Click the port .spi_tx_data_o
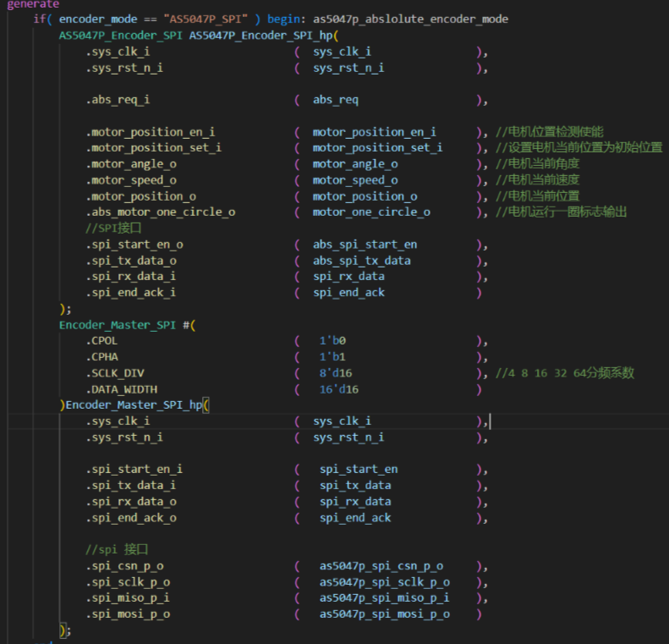 tap(131, 261)
